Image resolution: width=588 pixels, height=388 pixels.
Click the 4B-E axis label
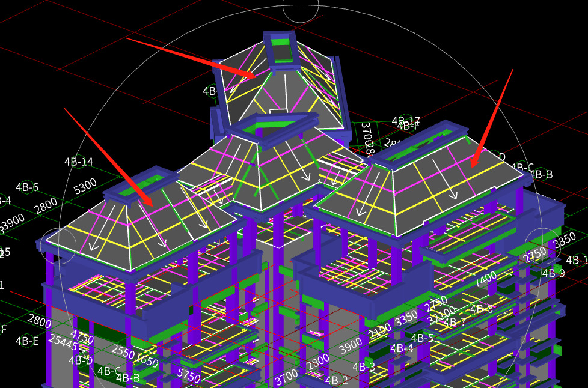click(x=27, y=341)
